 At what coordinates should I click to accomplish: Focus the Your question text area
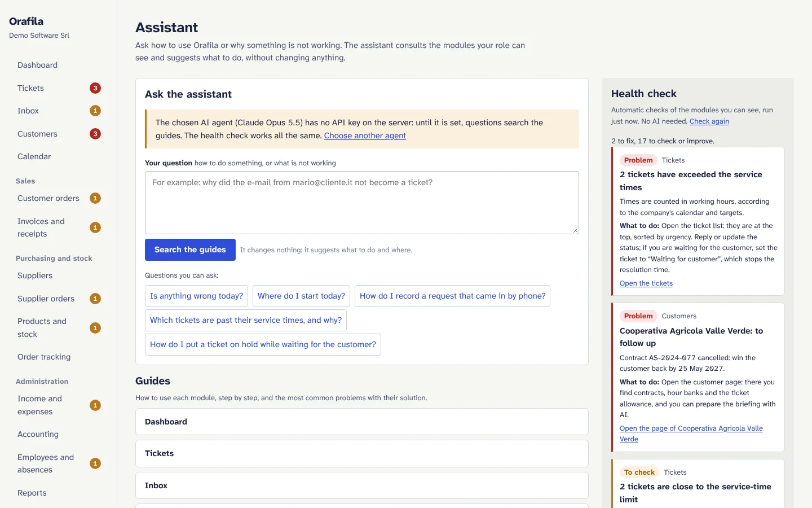pyautogui.click(x=362, y=203)
